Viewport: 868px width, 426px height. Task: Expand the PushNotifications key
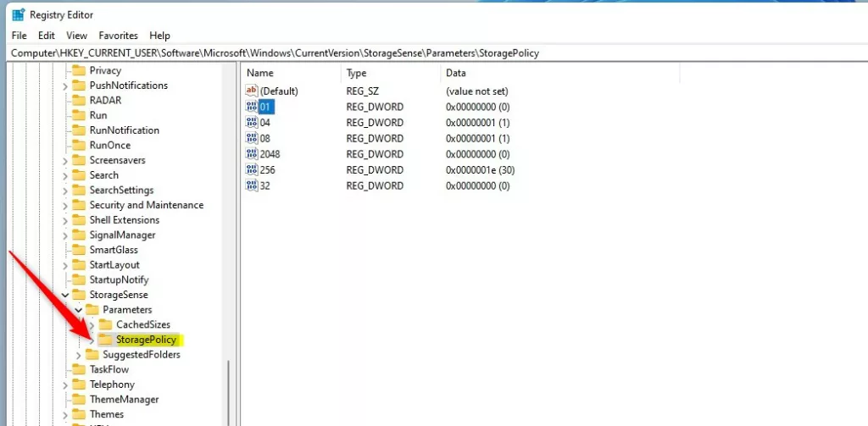tap(65, 86)
